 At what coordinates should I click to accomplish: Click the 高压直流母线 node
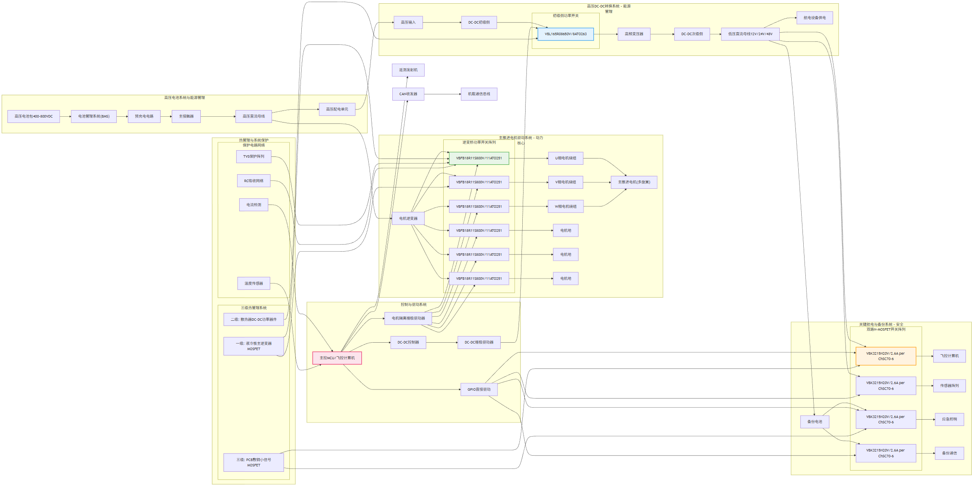254,116
